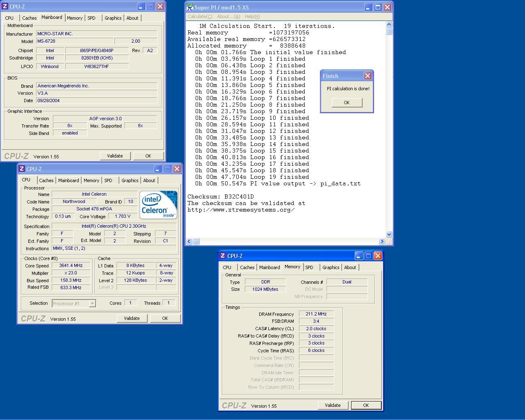This screenshot has width=525, height=420.
Task: Click OK in the Memory CPU-Z window
Action: [x=366, y=405]
